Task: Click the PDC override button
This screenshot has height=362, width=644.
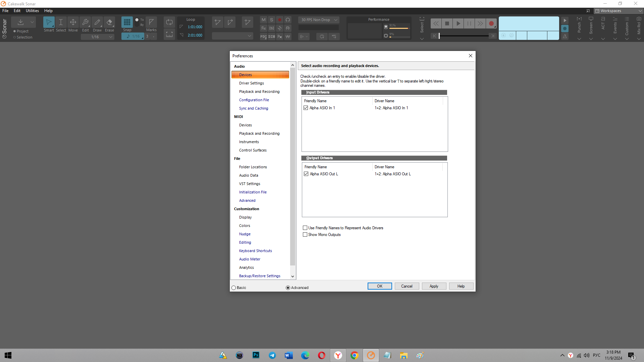Action: [x=264, y=37]
